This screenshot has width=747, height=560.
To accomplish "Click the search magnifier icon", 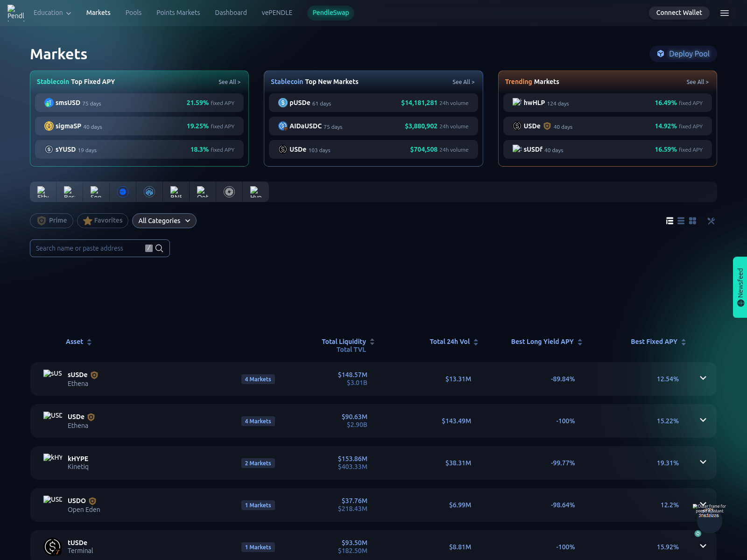I will coord(159,248).
